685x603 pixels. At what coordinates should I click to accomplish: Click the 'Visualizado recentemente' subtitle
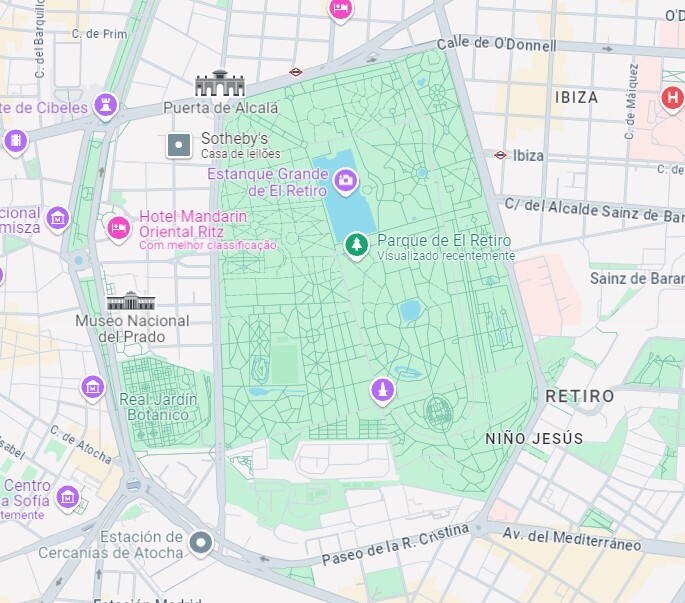[446, 256]
